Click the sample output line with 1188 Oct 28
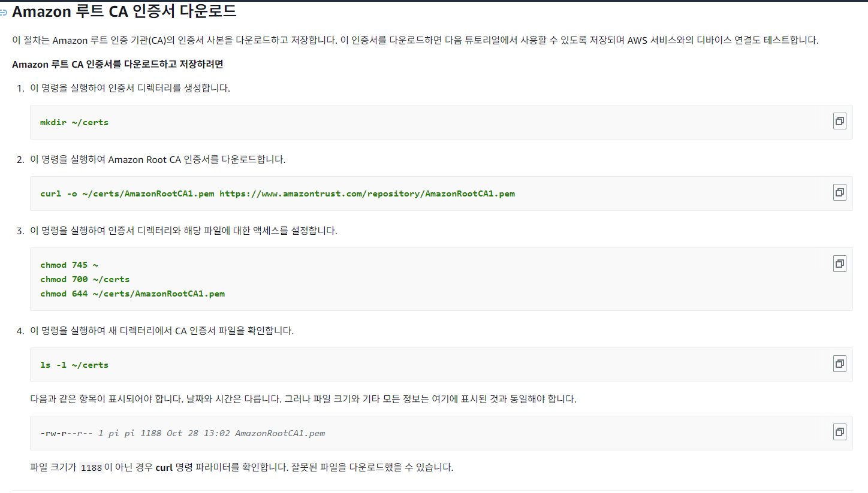 (182, 433)
